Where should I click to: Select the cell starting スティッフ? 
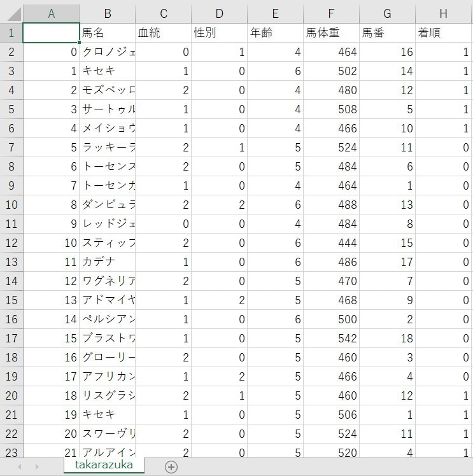(108, 243)
